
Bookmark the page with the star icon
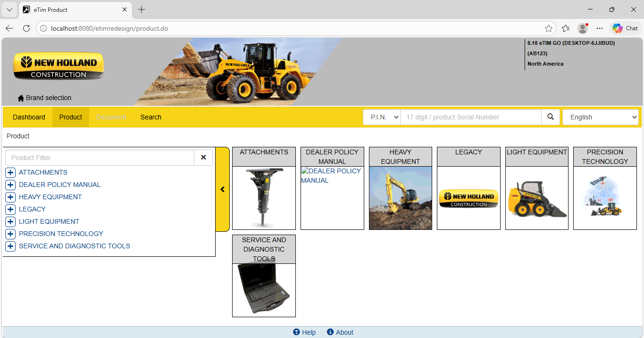click(x=549, y=28)
